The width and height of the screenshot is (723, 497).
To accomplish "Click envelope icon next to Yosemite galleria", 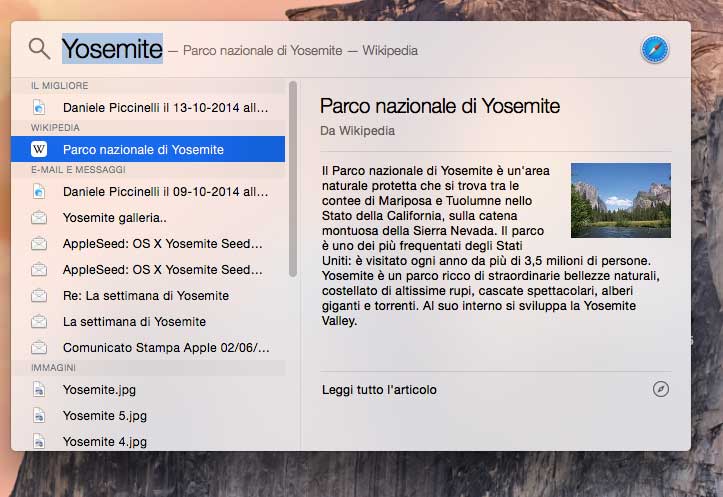I will pyautogui.click(x=39, y=217).
